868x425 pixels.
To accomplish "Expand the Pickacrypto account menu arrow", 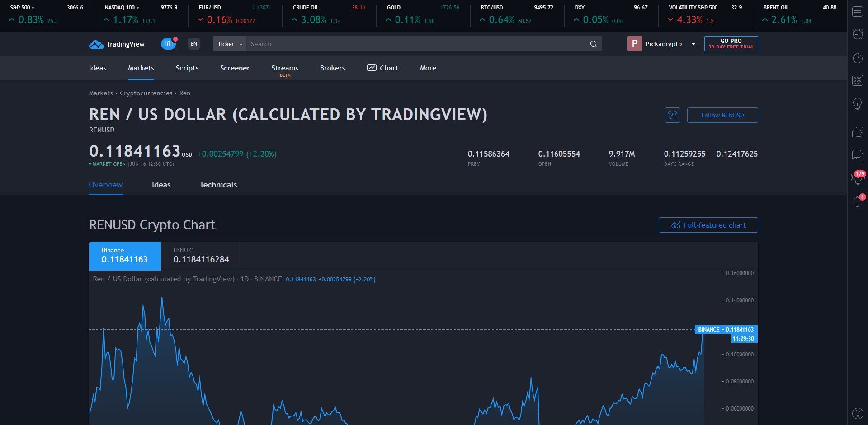I will pos(693,44).
